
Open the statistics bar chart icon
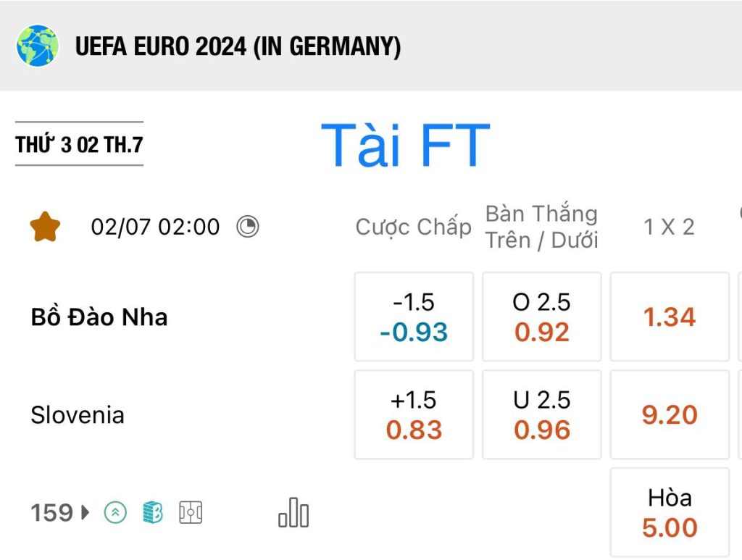(293, 513)
